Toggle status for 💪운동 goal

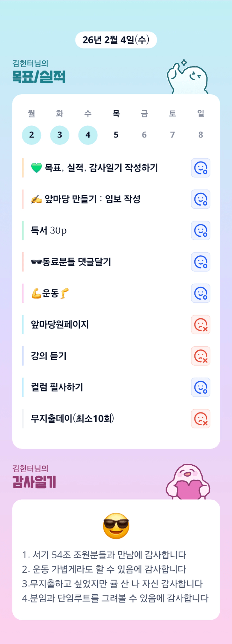[201, 293]
